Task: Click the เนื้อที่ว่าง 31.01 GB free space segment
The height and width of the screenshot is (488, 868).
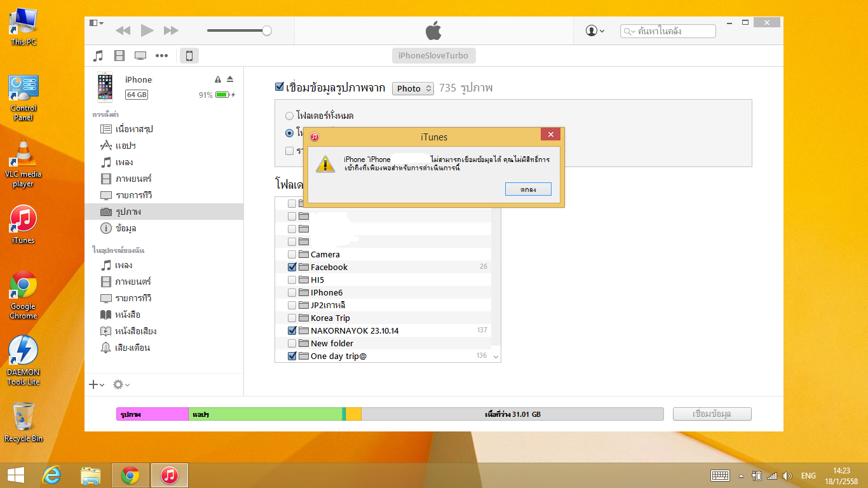Action: point(513,414)
